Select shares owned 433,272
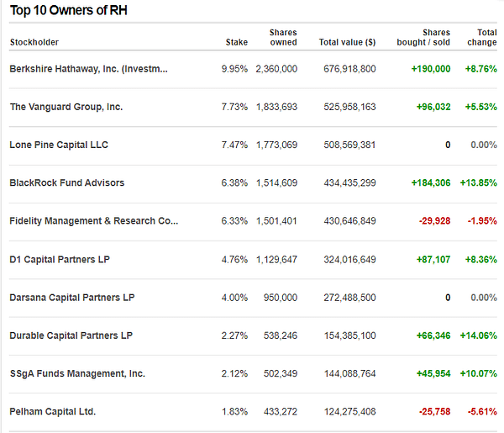Image resolution: width=504 pixels, height=433 pixels. [281, 411]
